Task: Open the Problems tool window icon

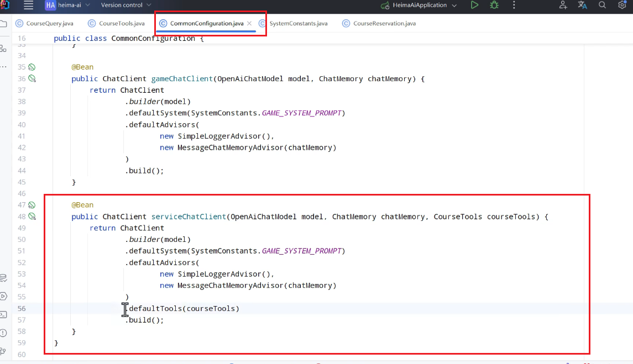Action: point(4,333)
